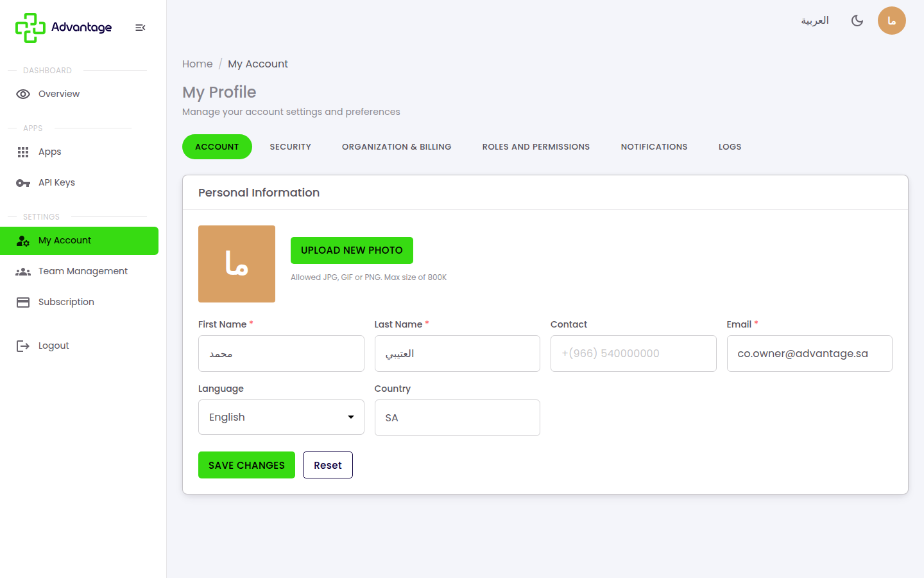Click the Personal Information heading

[259, 193]
